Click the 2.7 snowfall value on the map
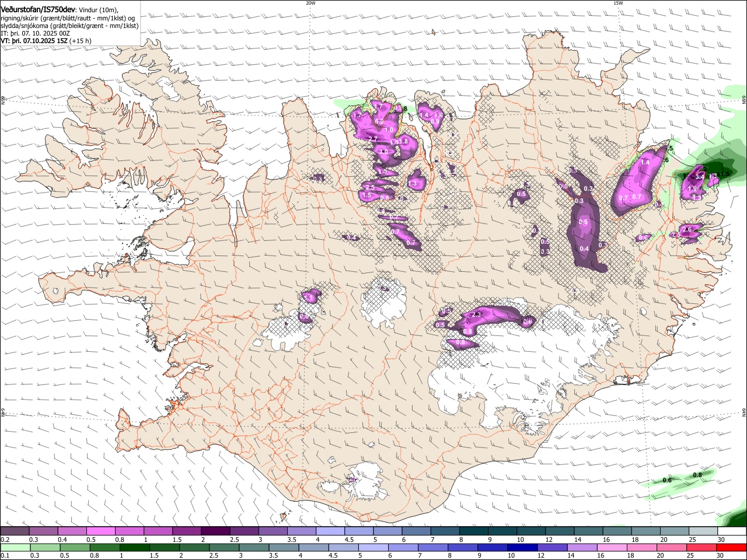Image resolution: width=747 pixels, height=560 pixels. (373, 138)
